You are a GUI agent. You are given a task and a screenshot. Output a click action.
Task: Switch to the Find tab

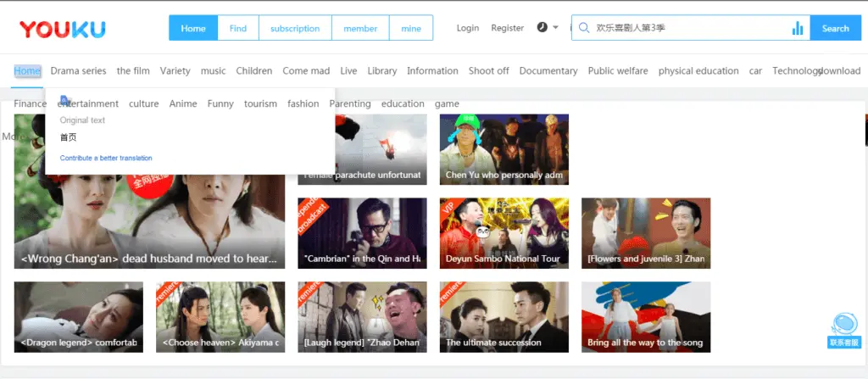238,28
